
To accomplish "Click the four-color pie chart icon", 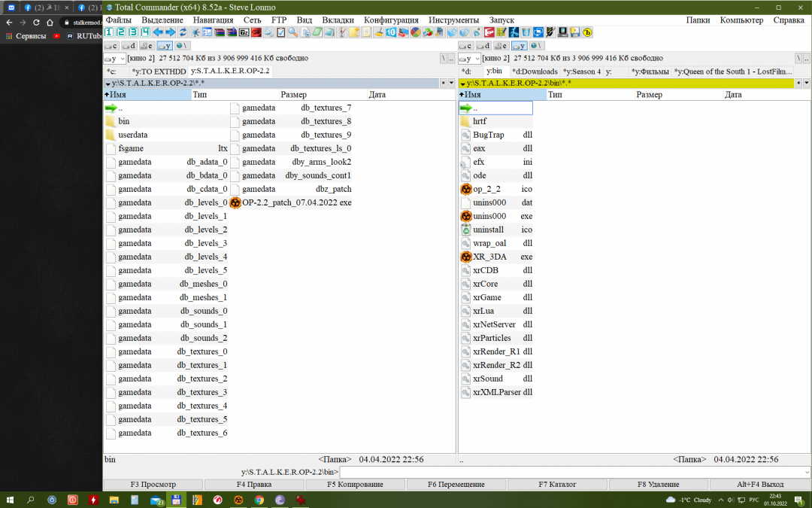I will (x=416, y=32).
